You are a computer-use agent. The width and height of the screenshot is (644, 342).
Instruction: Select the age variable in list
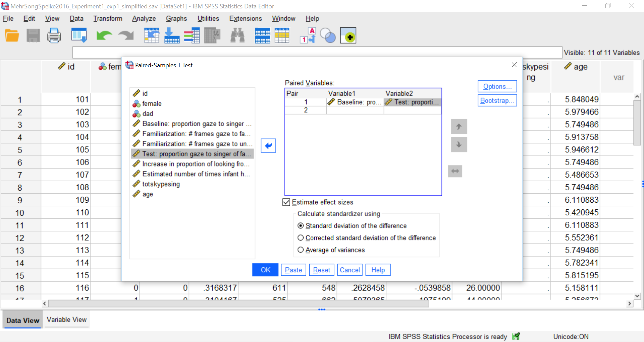[148, 194]
